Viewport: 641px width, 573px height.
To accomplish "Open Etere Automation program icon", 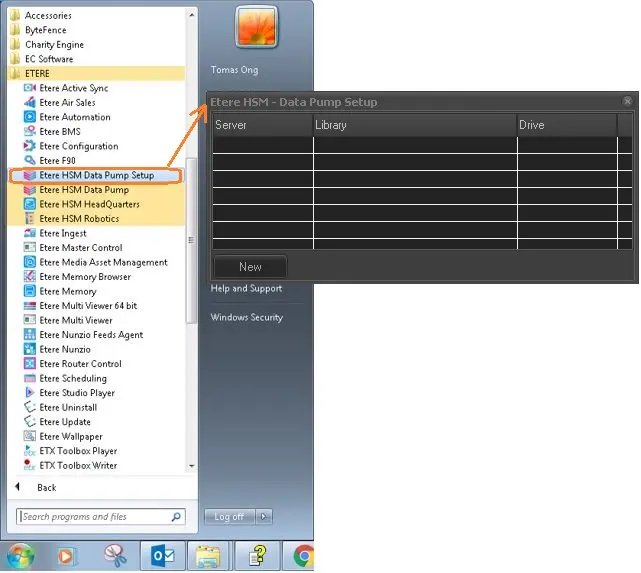I will (30, 117).
